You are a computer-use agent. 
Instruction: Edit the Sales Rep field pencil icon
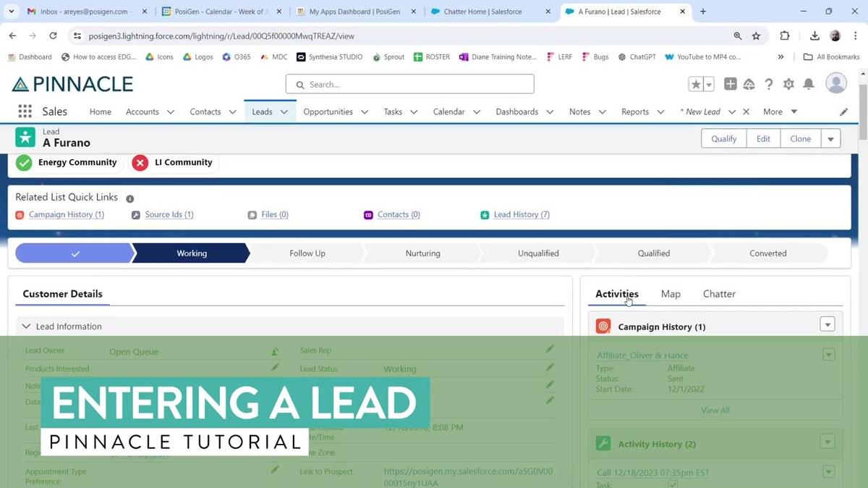(550, 349)
